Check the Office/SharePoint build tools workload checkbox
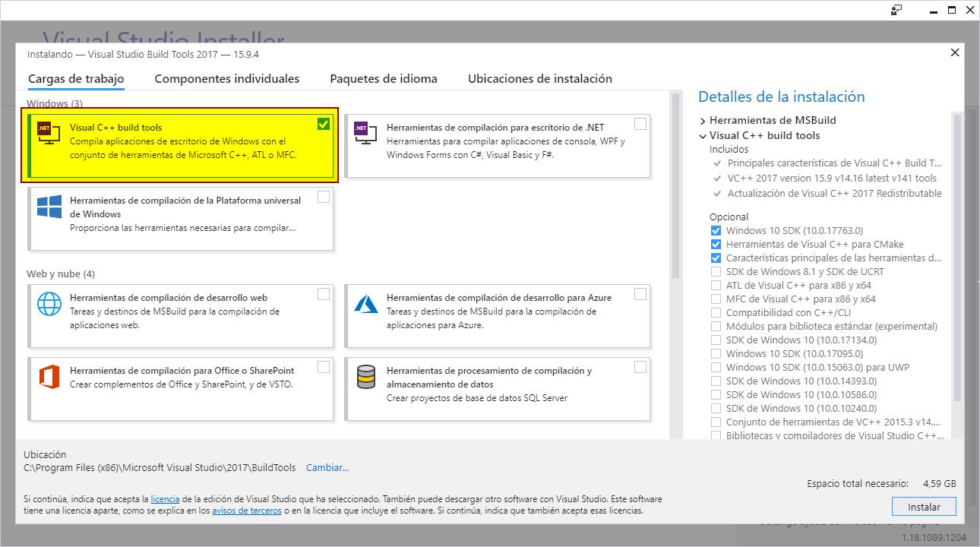This screenshot has width=980, height=547. (x=324, y=367)
